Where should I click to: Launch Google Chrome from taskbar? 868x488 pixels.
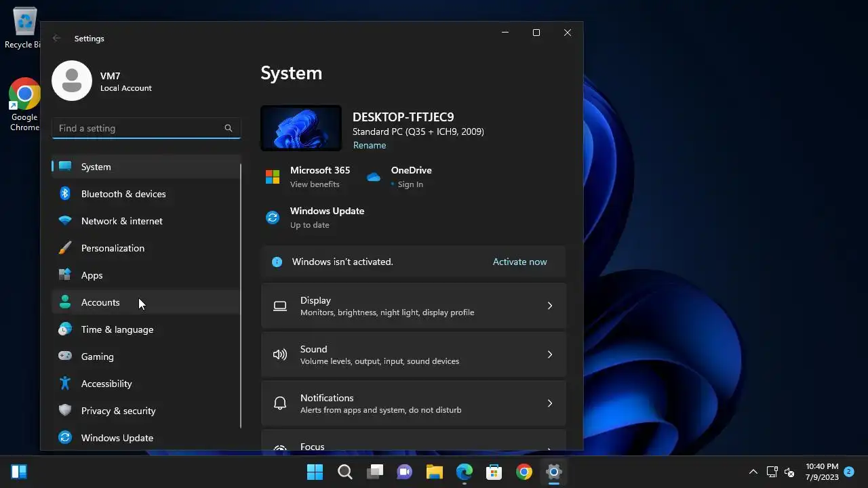[524, 472]
